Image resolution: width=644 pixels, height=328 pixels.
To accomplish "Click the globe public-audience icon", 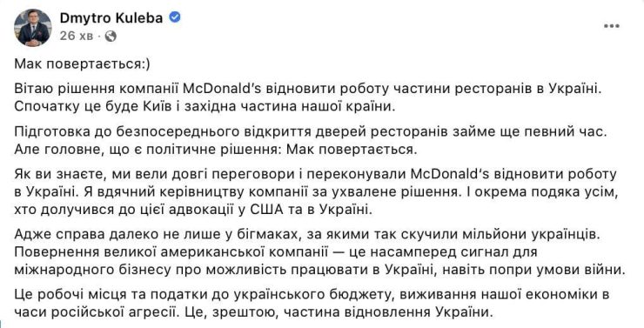I will pos(111,37).
